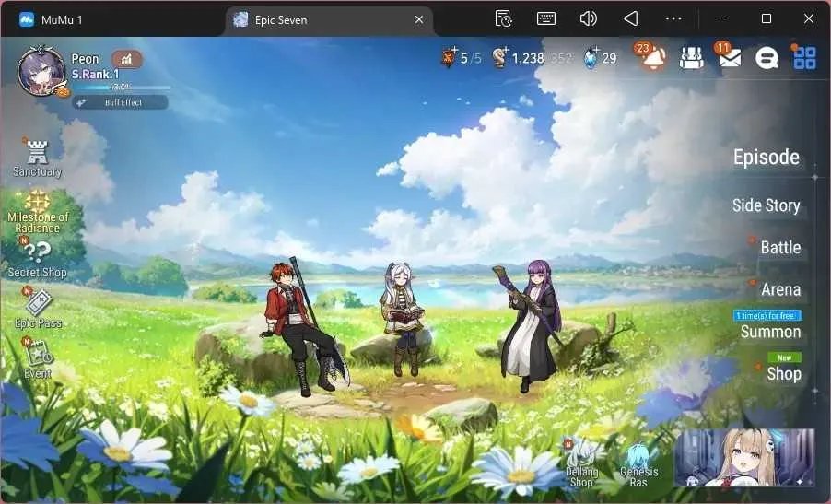831x504 pixels.
Task: Select Arena from the right menu
Action: (780, 290)
